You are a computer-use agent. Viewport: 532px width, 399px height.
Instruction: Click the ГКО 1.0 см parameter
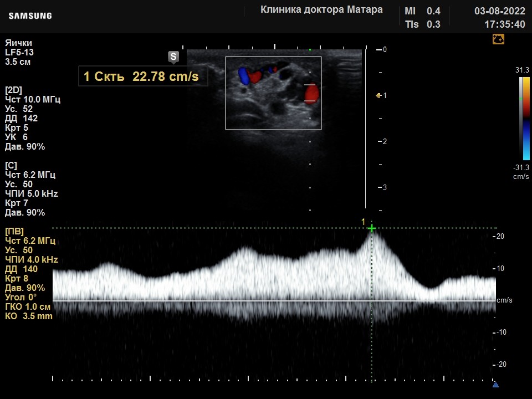28,306
